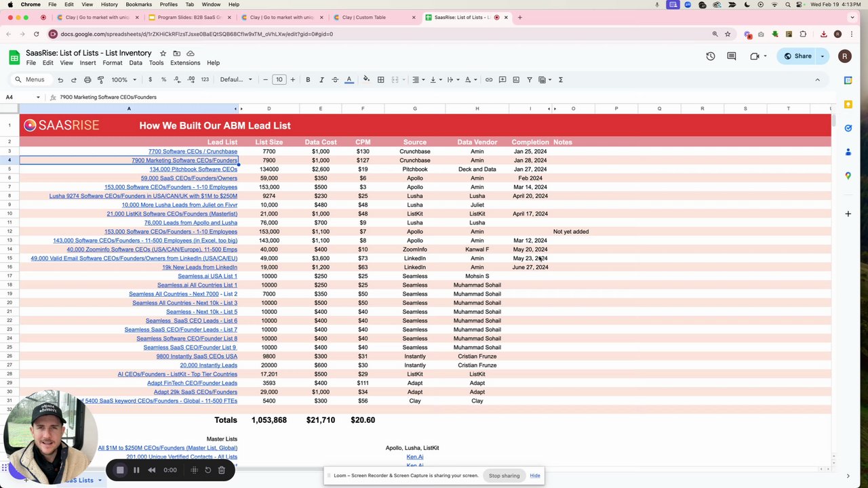The width and height of the screenshot is (868, 488).
Task: Open text wrapping dropdown
Action: point(452,80)
